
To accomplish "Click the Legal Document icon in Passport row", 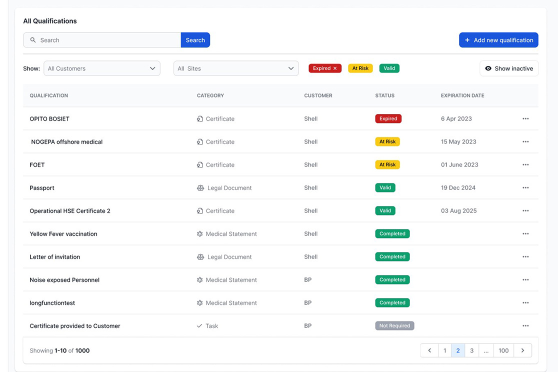I will (200, 188).
